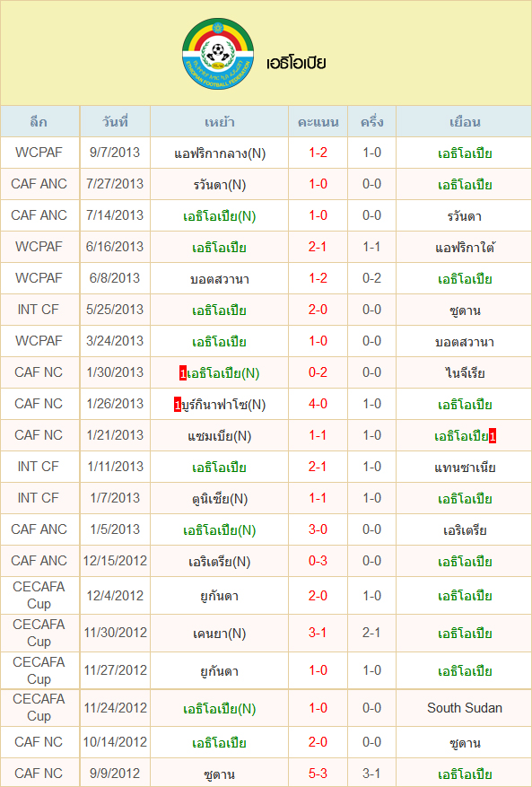Click date 6/8/2013
Image resolution: width=532 pixels, height=787 pixels.
point(115,278)
